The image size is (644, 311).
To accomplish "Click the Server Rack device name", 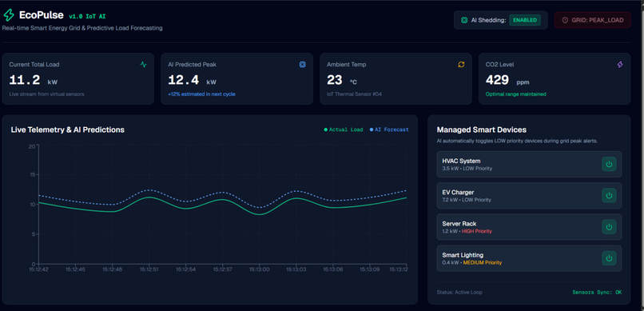I will (x=459, y=224).
